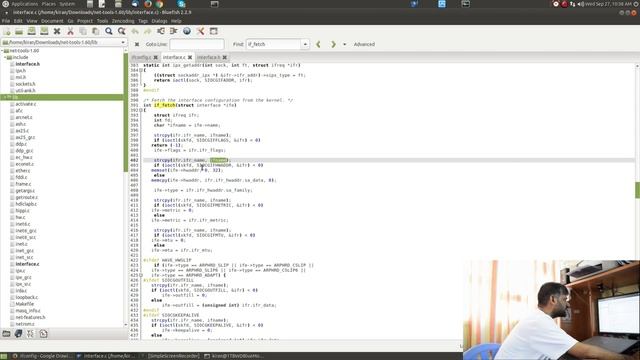
Task: Click the volume speaker icon in system tray
Action: click(580, 4)
